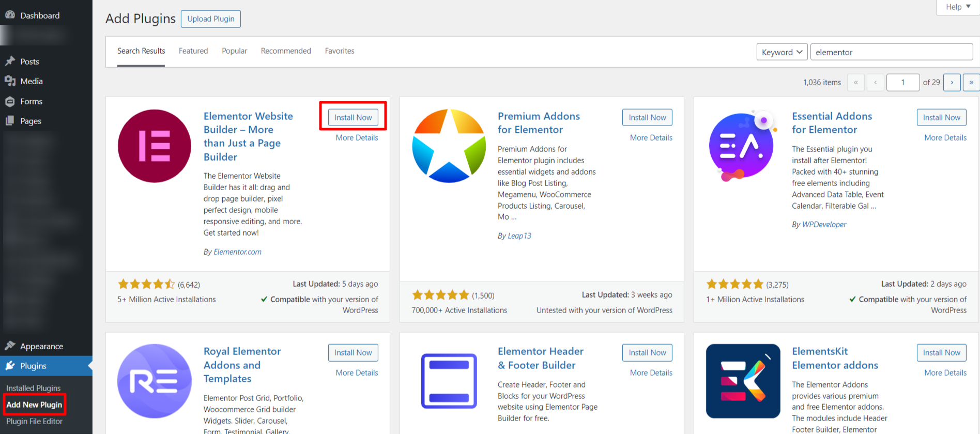980x434 pixels.
Task: Switch to Recommended tab
Action: pyautogui.click(x=286, y=51)
